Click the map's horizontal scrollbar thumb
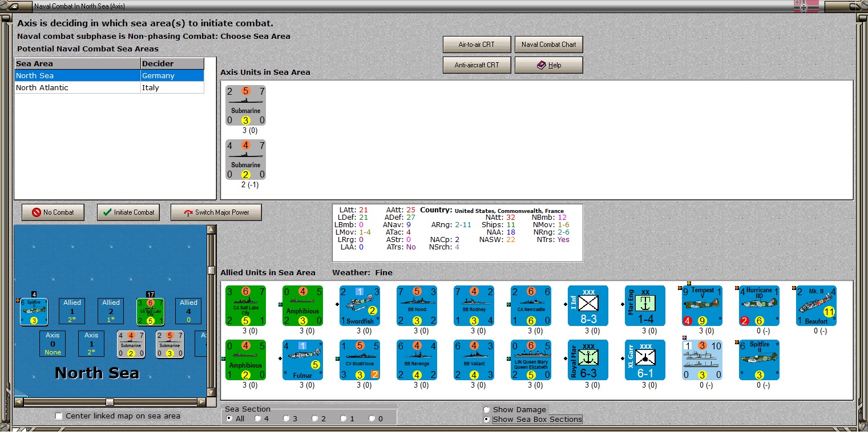 110,402
